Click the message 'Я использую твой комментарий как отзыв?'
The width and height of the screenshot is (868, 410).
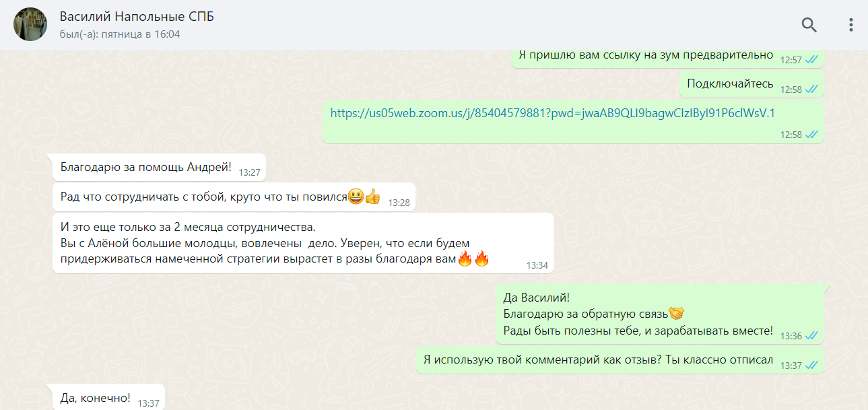click(x=620, y=362)
